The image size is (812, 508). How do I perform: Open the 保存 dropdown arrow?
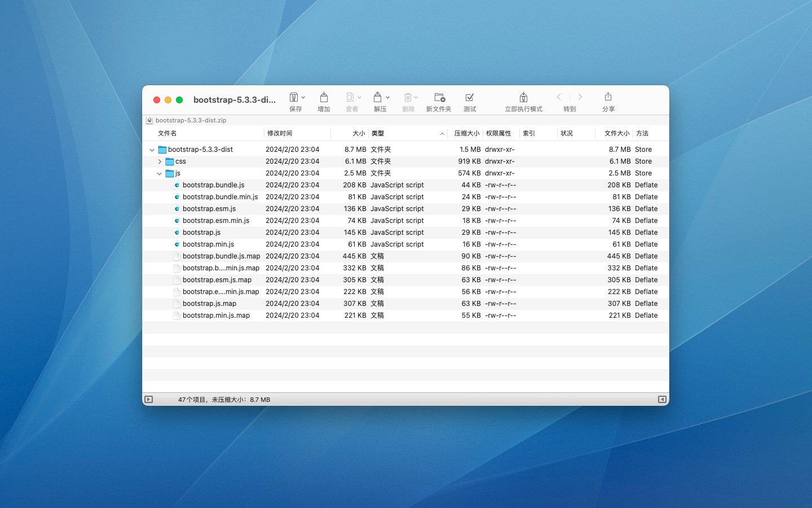coord(303,98)
